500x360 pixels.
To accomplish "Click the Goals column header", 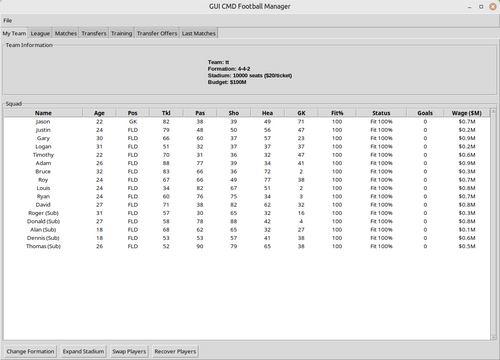I will pyautogui.click(x=425, y=113).
